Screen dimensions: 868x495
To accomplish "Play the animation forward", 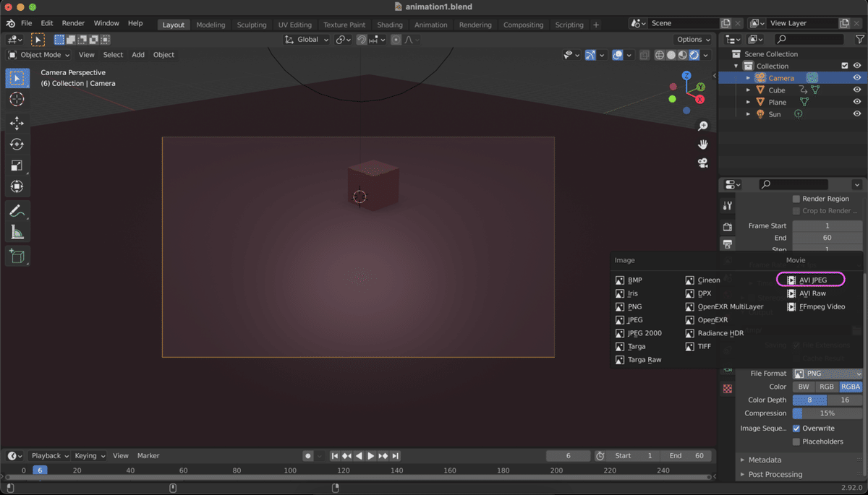I will 371,456.
